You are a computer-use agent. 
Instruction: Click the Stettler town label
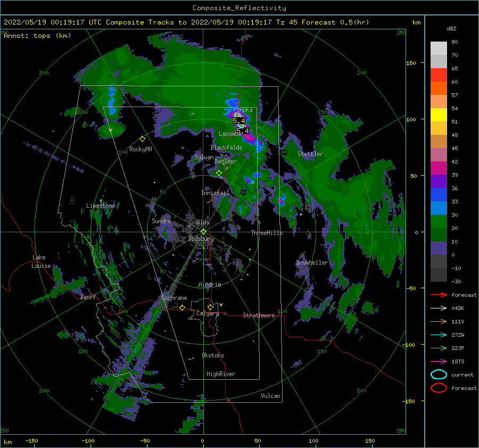(x=310, y=154)
